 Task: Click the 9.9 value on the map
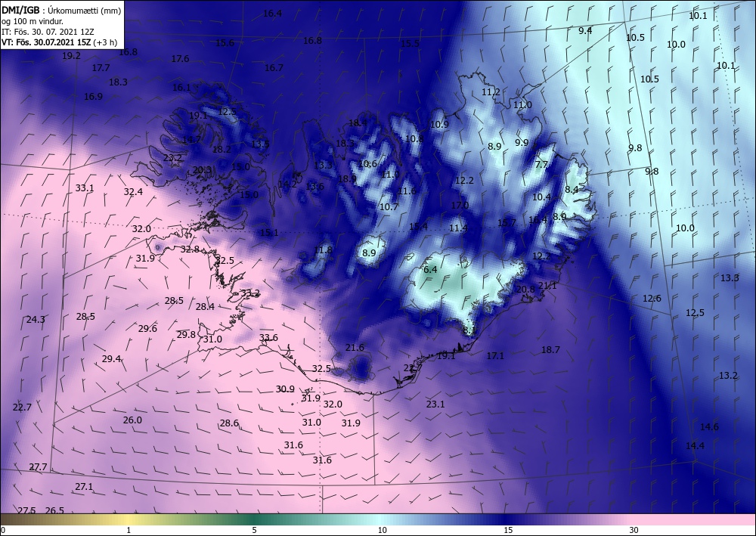click(x=522, y=143)
